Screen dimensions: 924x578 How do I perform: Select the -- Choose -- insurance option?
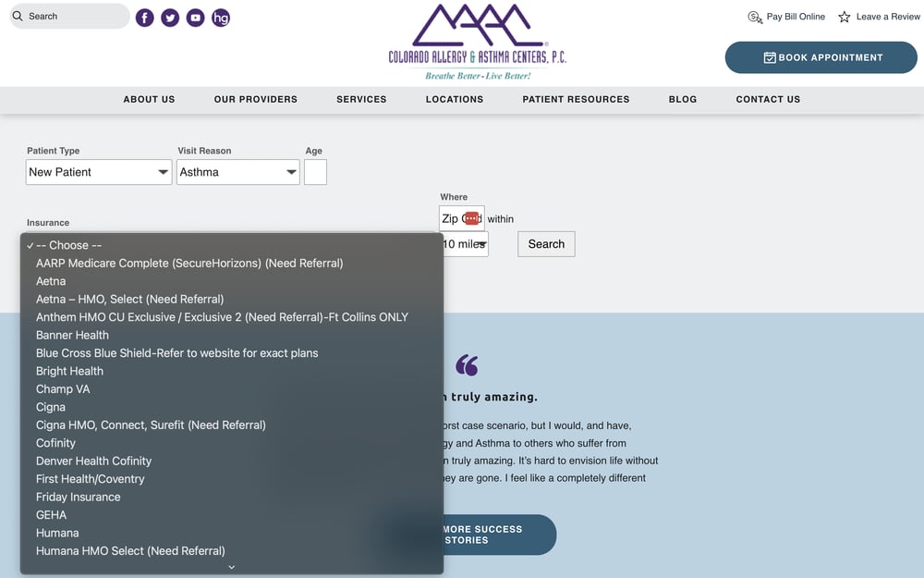[x=232, y=245]
